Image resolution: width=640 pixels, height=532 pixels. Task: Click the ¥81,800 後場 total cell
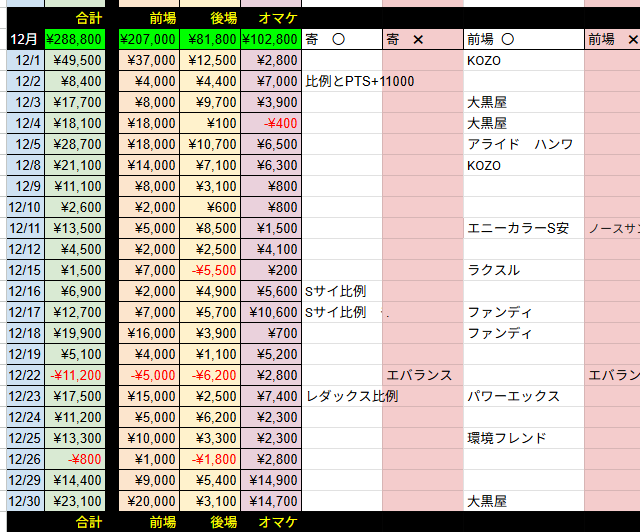pos(210,39)
